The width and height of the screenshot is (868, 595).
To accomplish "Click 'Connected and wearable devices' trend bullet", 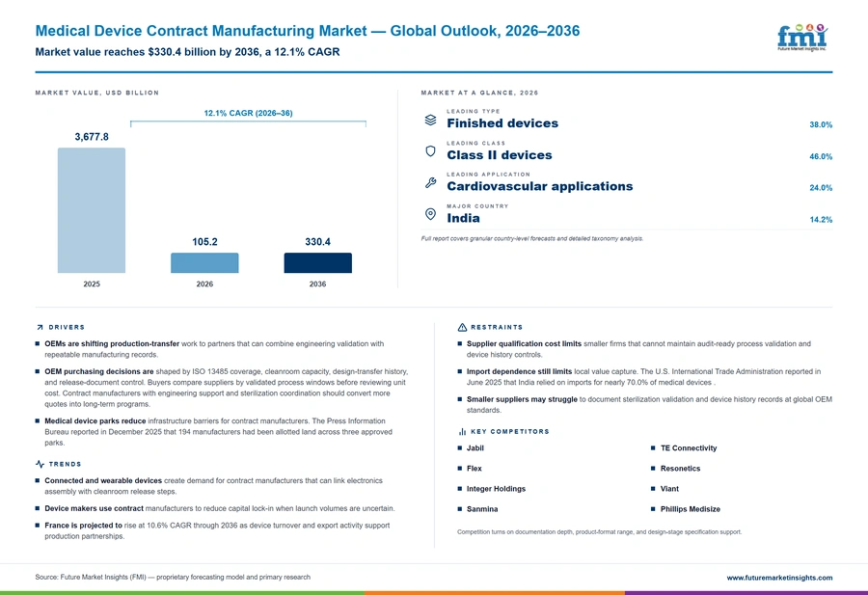I will [x=103, y=481].
